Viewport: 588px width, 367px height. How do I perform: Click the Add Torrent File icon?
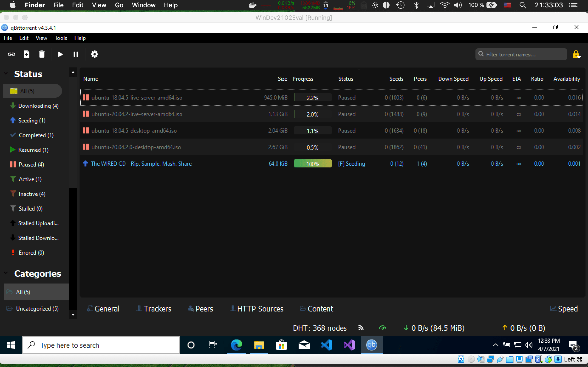(26, 54)
